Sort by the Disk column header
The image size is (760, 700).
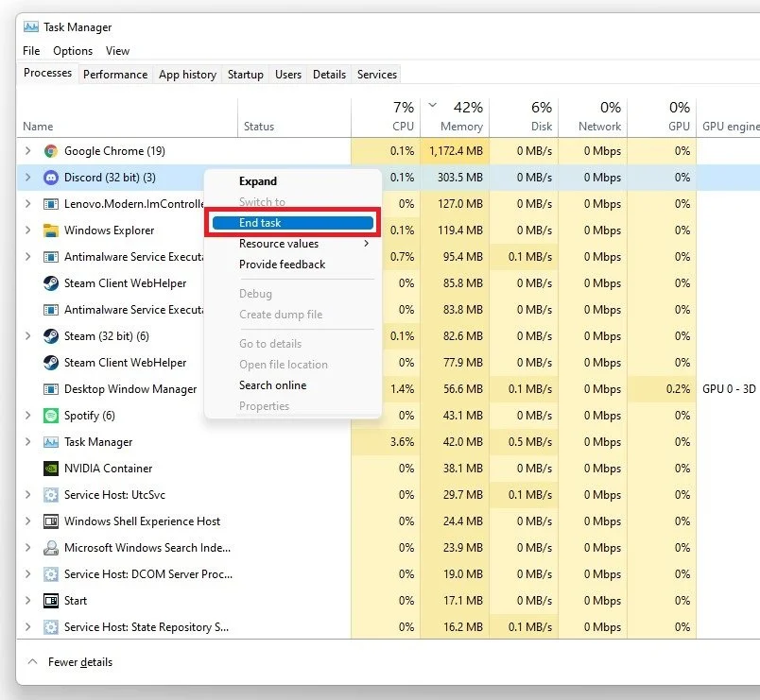click(x=524, y=117)
